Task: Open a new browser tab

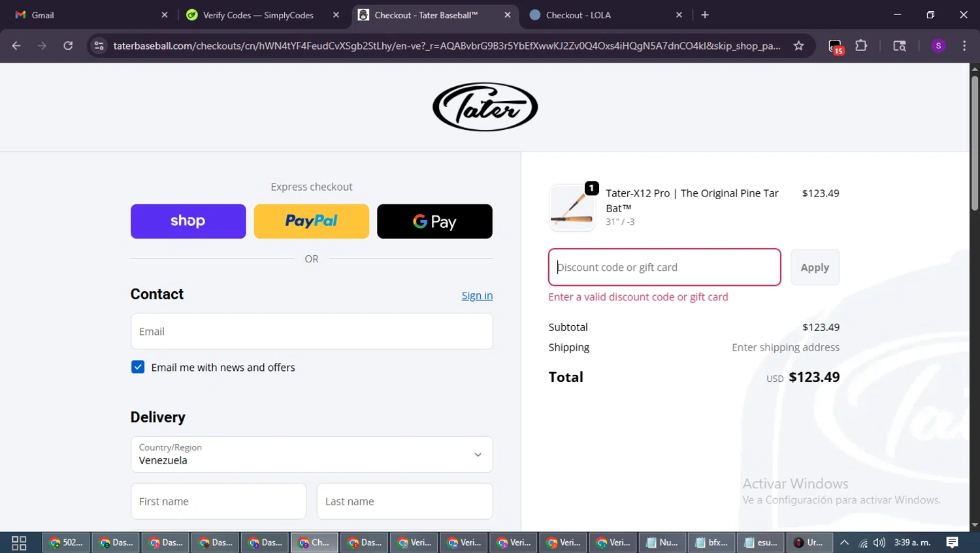Action: [x=705, y=15]
